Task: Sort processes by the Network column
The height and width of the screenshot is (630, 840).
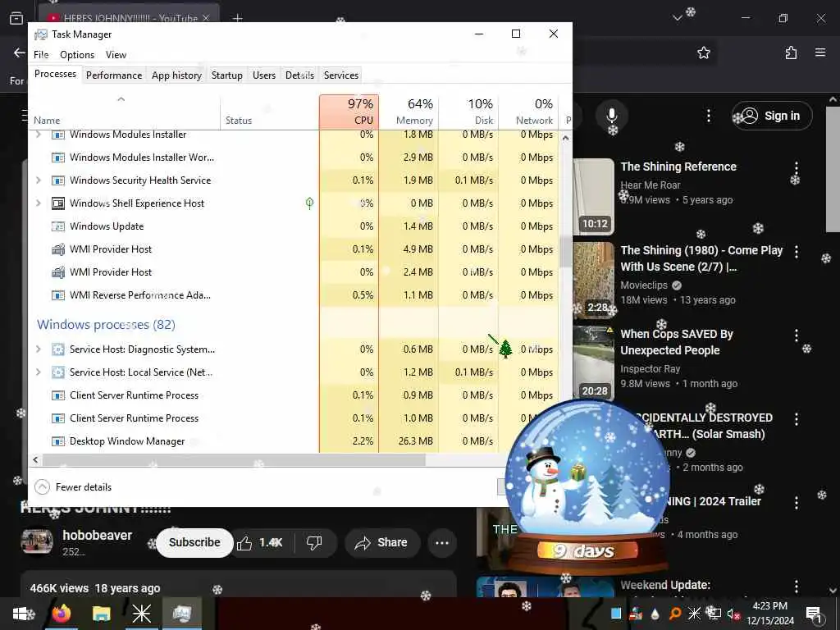Action: coord(528,112)
